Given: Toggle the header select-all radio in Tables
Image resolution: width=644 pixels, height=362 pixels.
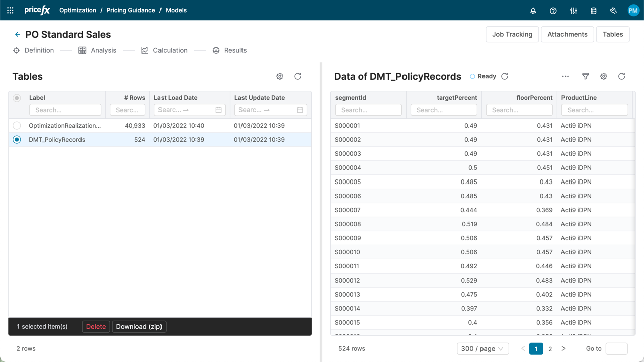Looking at the screenshot, I should pyautogui.click(x=17, y=98).
